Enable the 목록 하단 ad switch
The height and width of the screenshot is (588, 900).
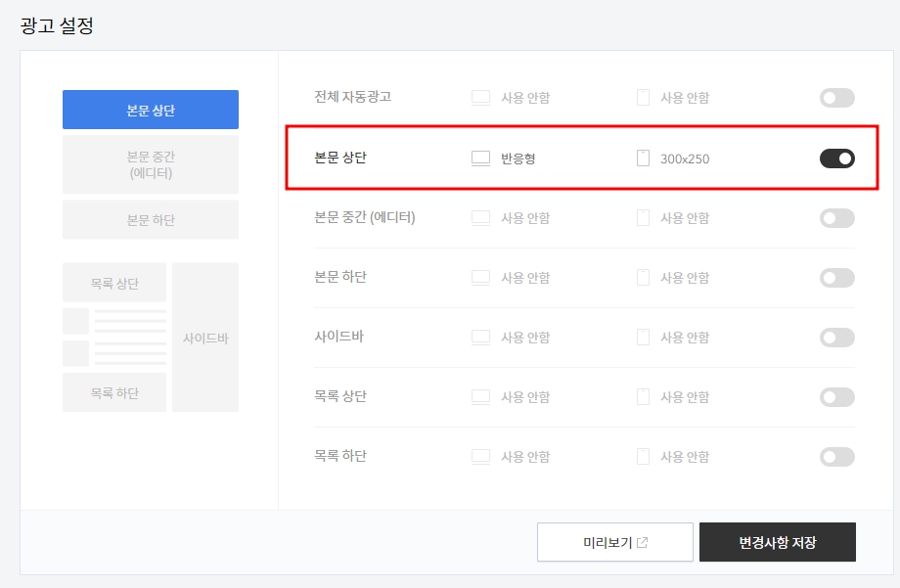click(836, 456)
